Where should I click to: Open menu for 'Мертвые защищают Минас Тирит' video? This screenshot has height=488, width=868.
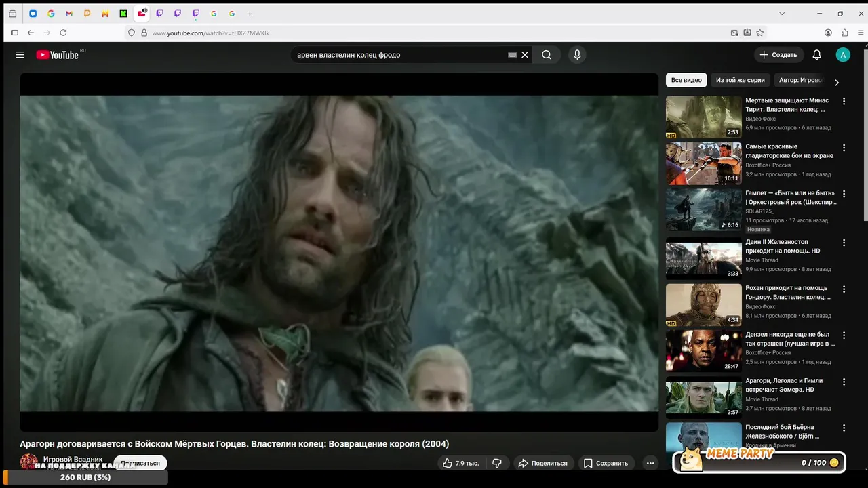(x=844, y=102)
